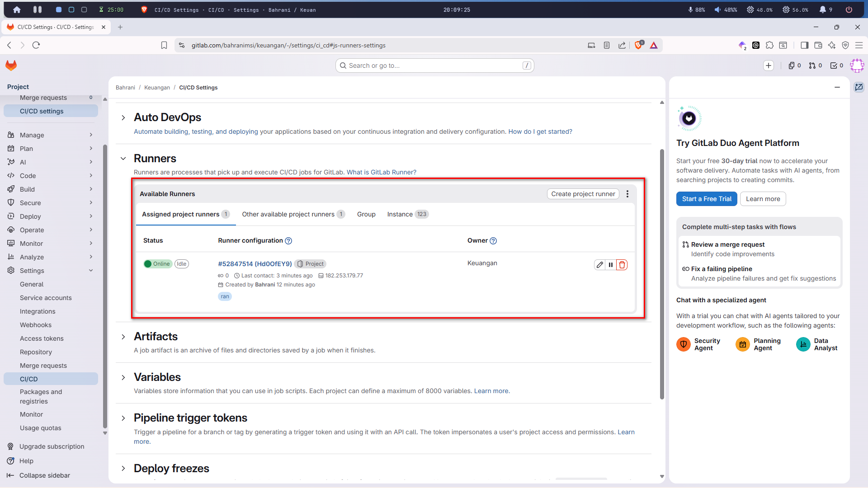This screenshot has height=488, width=868.
Task: Open user avatar menu
Action: point(857,66)
